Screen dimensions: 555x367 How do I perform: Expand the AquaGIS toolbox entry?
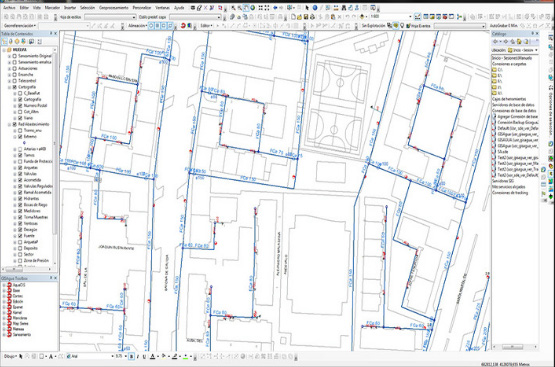coord(4,285)
